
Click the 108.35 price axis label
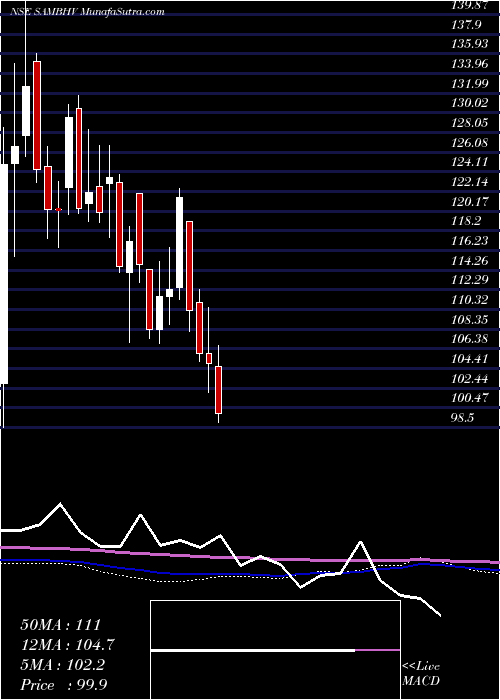(x=470, y=319)
